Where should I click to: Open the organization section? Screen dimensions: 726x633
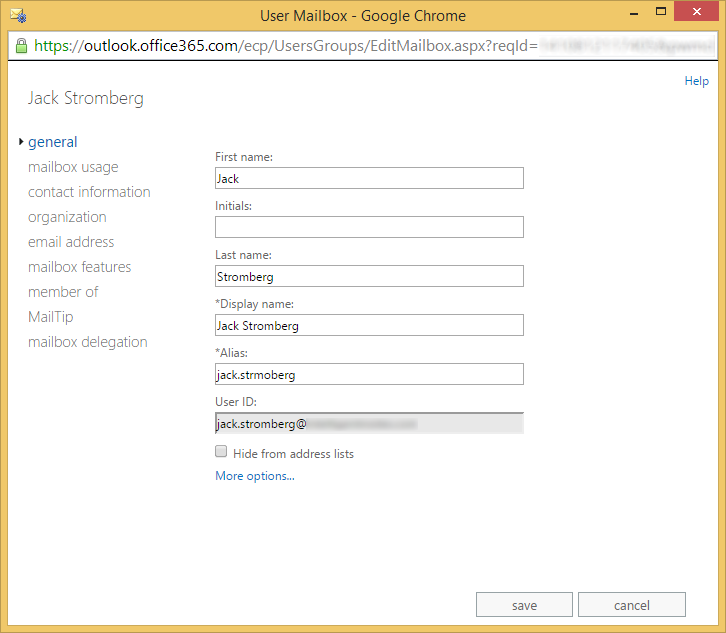[67, 217]
